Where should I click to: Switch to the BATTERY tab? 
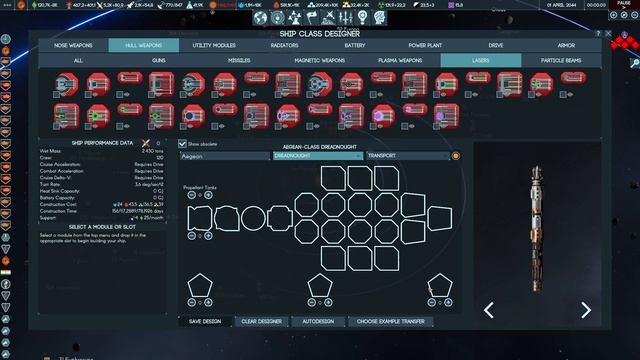[x=355, y=45]
